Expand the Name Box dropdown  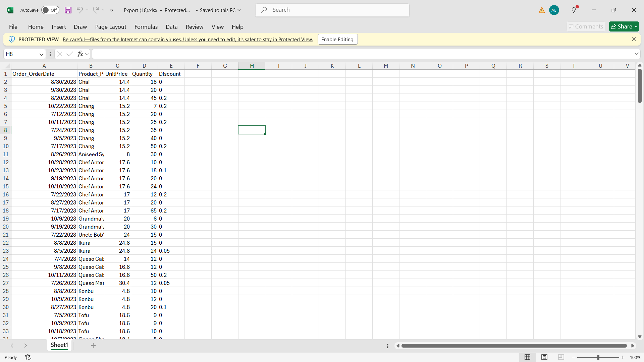click(x=41, y=54)
